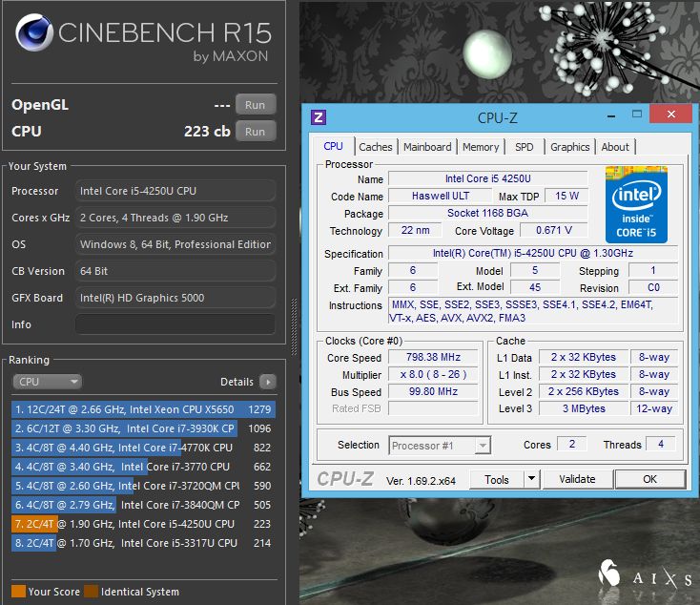
Task: Maximize the CPU-Z window
Action: click(x=637, y=114)
